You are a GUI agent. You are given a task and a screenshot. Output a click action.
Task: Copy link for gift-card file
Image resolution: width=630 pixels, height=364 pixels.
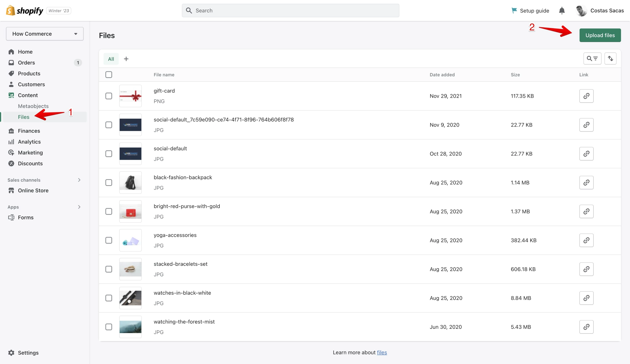[x=586, y=96]
